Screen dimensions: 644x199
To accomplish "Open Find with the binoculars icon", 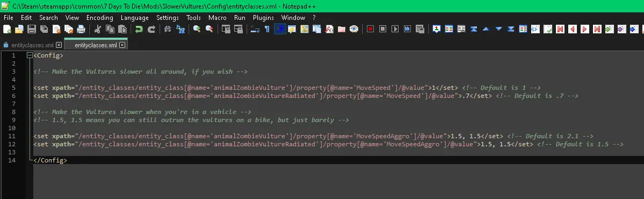I will (x=168, y=29).
